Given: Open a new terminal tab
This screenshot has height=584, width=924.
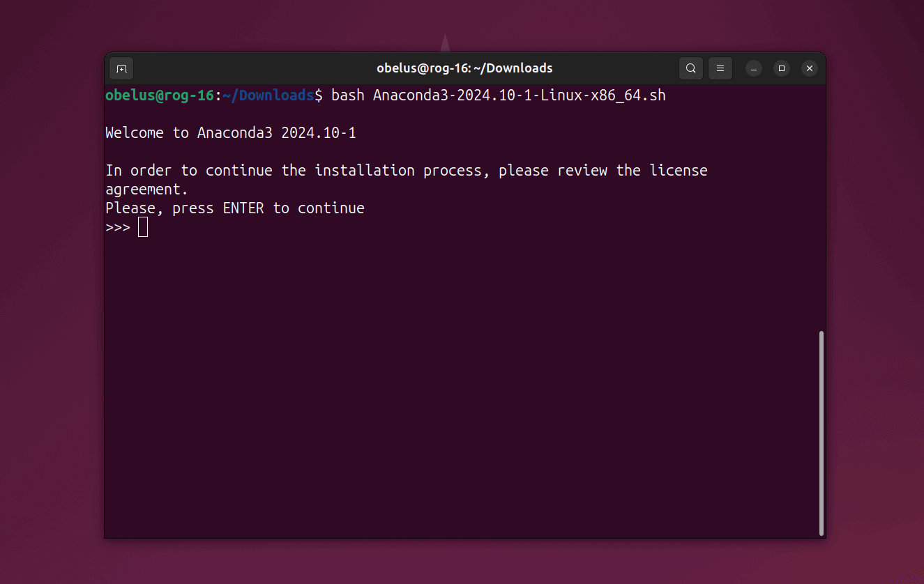Looking at the screenshot, I should pos(121,68).
